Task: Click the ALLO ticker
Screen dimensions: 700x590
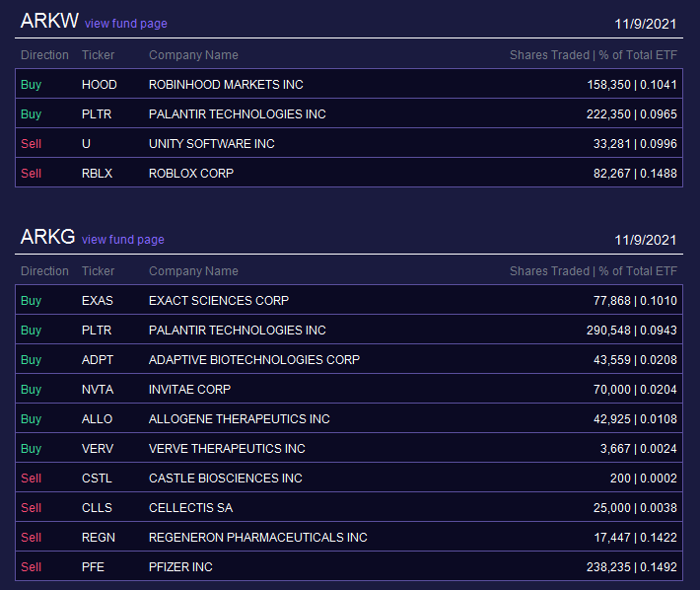Action: (x=97, y=418)
